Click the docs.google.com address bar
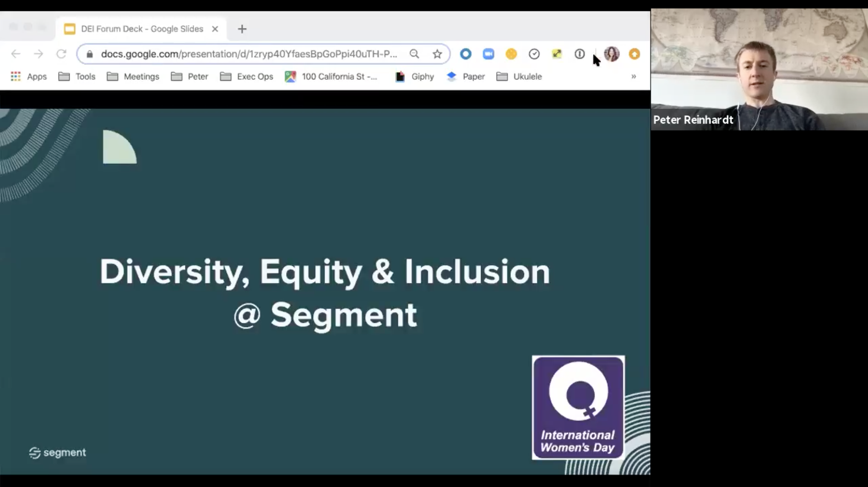The height and width of the screenshot is (487, 868). (x=249, y=54)
